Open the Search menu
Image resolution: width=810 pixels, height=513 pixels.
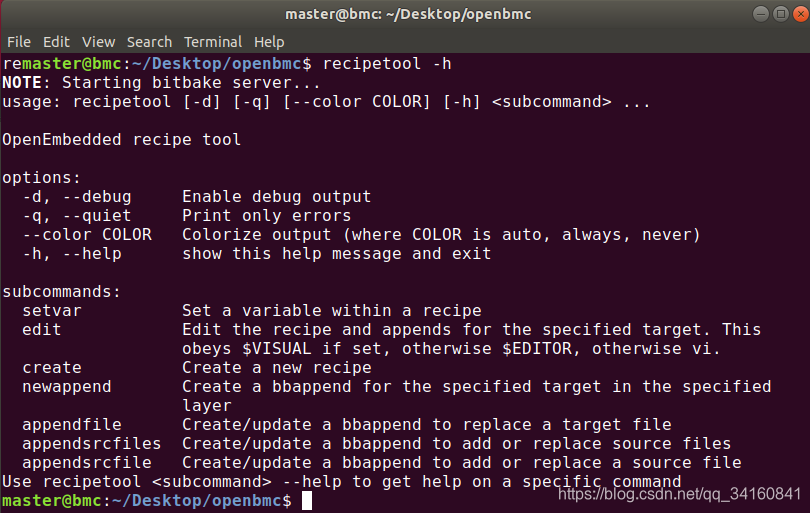tap(149, 42)
